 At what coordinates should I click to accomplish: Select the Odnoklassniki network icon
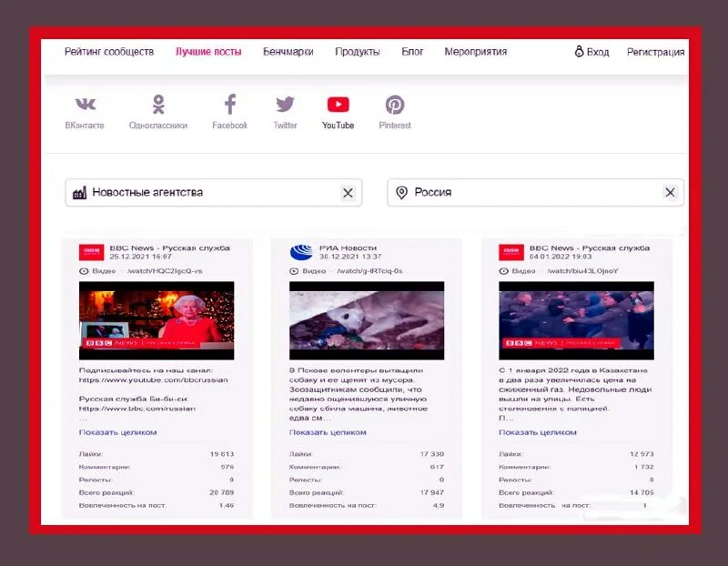point(158,104)
